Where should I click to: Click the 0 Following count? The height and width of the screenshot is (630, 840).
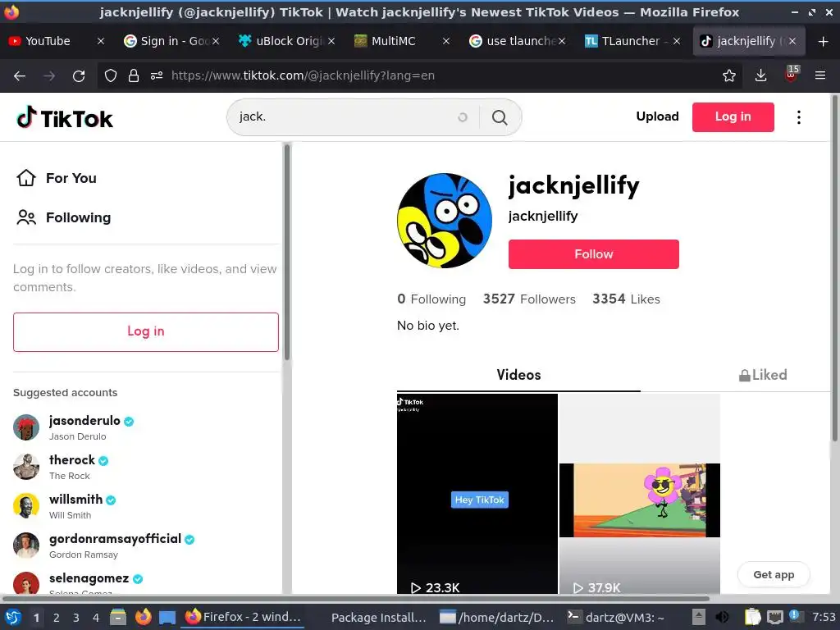click(x=431, y=299)
